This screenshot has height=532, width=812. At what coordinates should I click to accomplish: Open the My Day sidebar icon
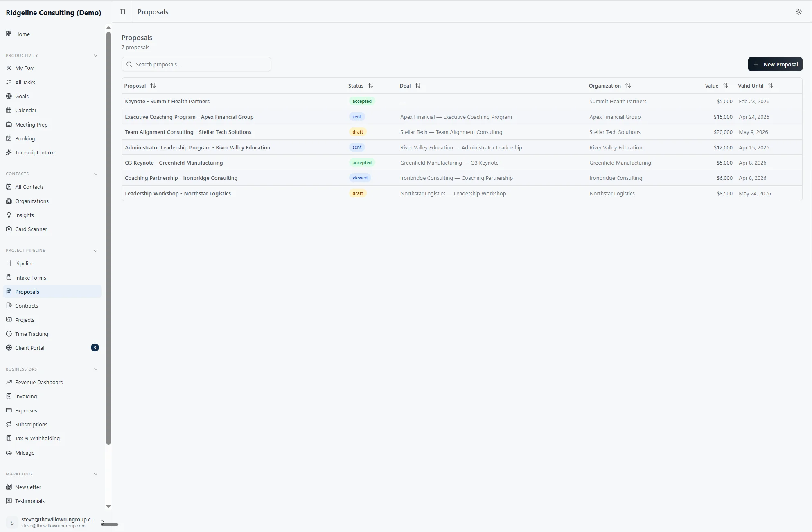pos(9,68)
